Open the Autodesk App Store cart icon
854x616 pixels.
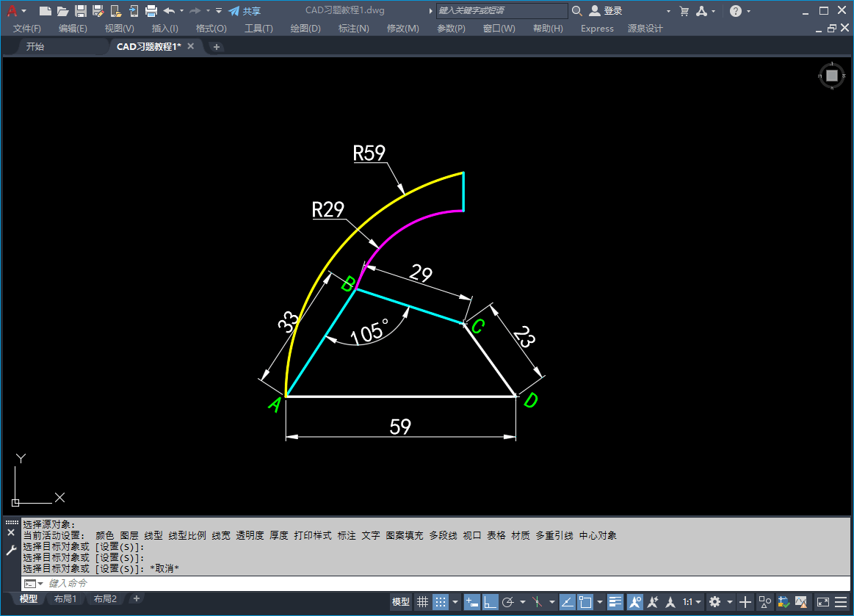point(684,11)
